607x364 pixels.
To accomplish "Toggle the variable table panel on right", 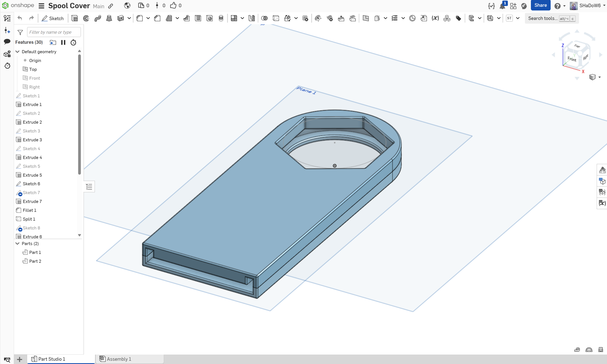I will pos(602,203).
